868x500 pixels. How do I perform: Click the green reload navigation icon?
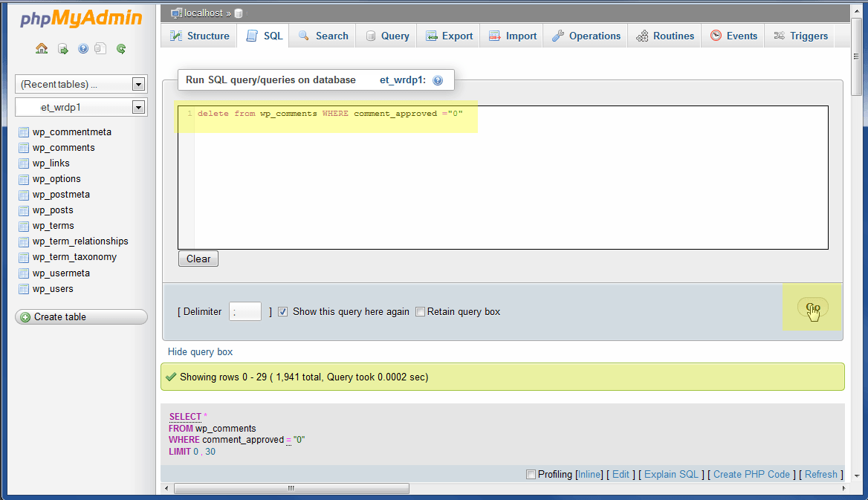pos(120,49)
